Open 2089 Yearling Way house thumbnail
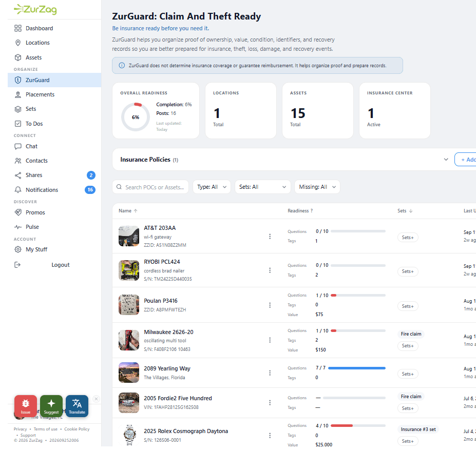This screenshot has width=476, height=470. pyautogui.click(x=129, y=373)
